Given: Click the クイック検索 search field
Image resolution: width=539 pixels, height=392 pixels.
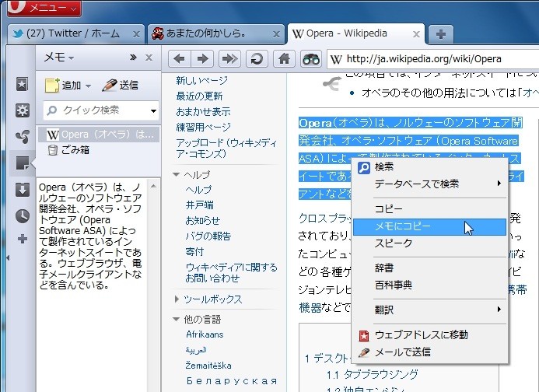Looking at the screenshot, I should [x=101, y=110].
